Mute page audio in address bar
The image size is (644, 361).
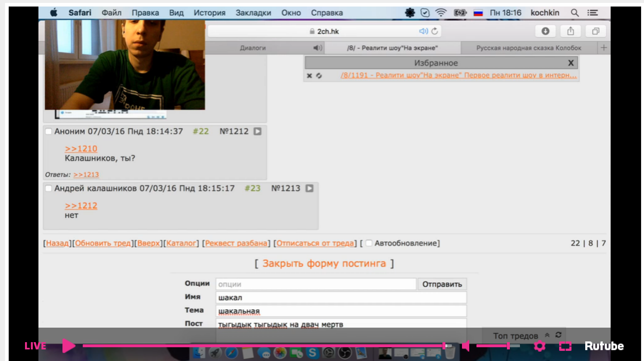[x=423, y=31]
